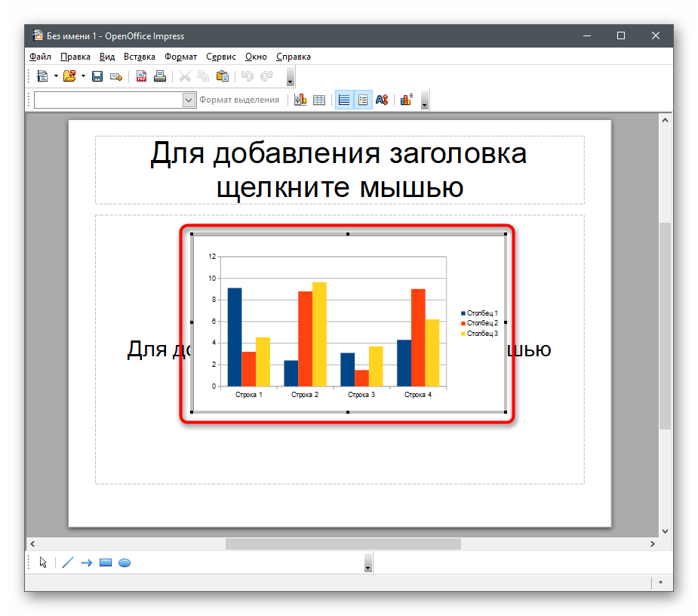Click the horizontal scrollbar thumb
698x616 pixels.
click(x=343, y=544)
